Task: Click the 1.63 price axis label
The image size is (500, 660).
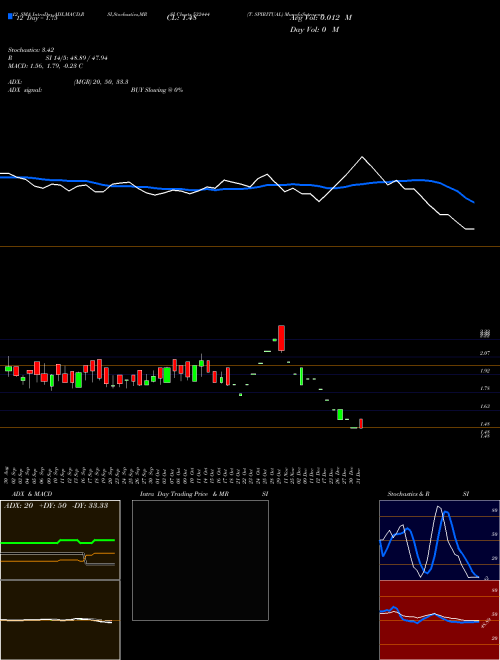Action: coord(484,406)
